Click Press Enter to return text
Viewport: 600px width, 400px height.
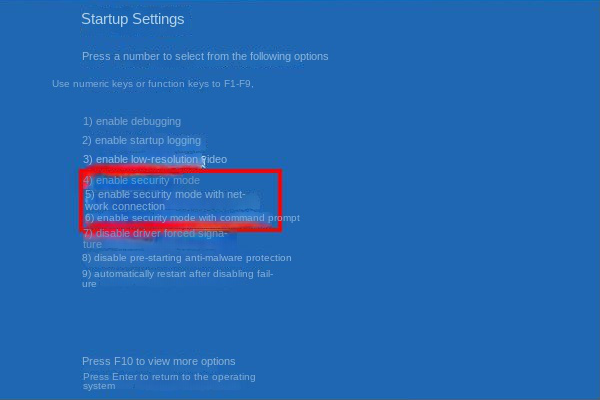(x=169, y=381)
